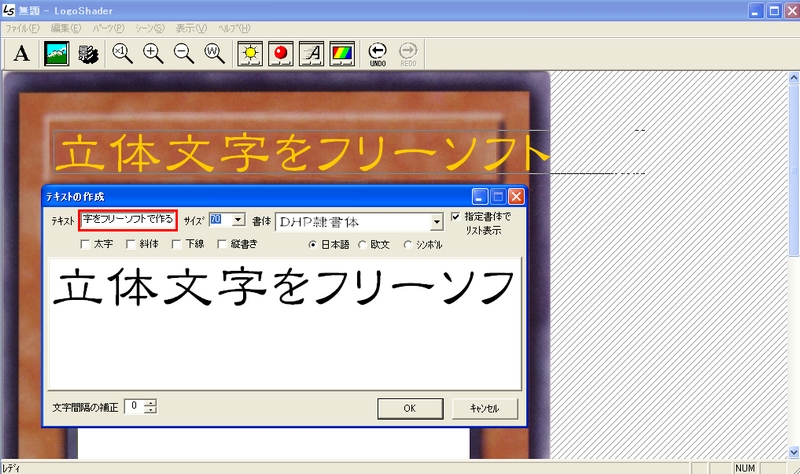Click the UNDO arrow button
Viewport: 800px width, 474px height.
[x=377, y=53]
